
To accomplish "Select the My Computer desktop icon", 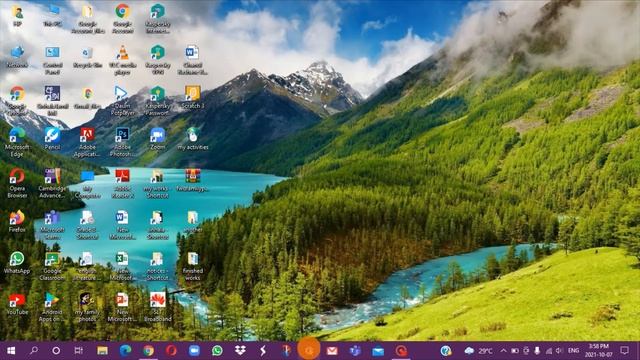I will pos(87,183).
